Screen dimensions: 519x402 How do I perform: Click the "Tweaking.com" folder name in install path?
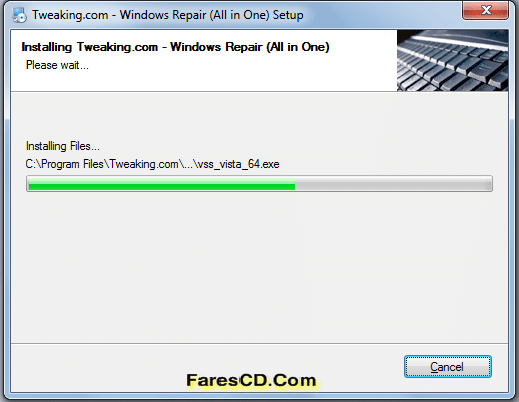(144, 164)
